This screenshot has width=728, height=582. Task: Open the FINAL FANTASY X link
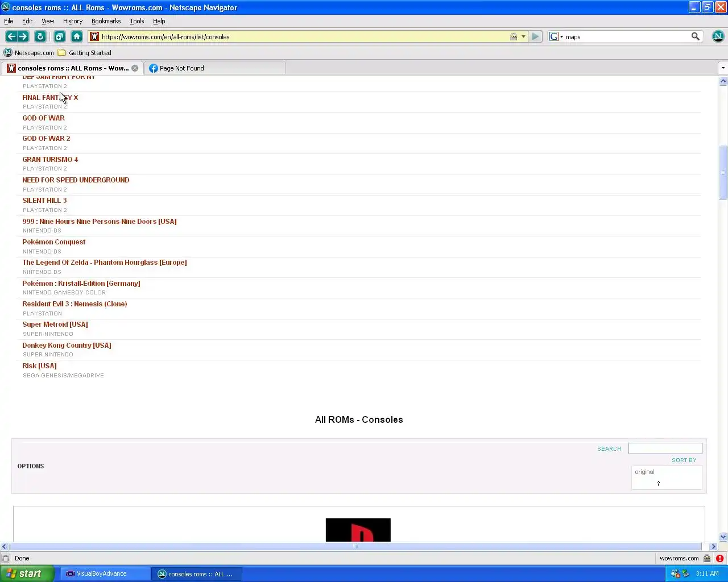pos(50,98)
